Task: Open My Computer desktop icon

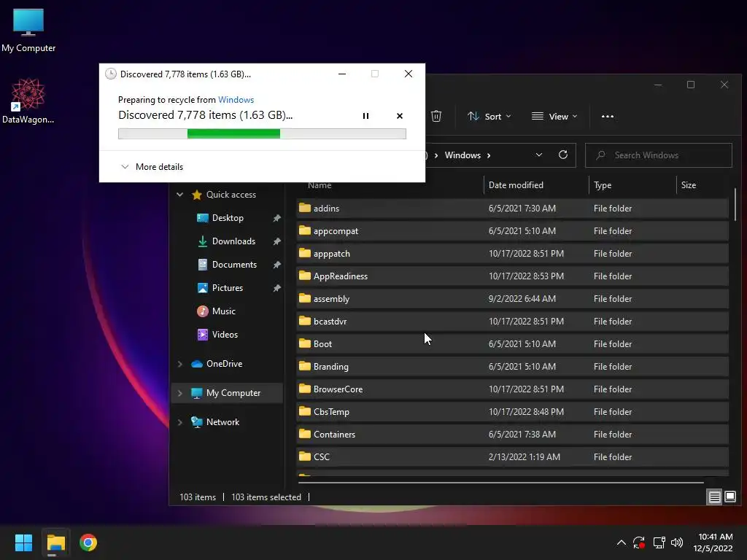Action: click(28, 30)
